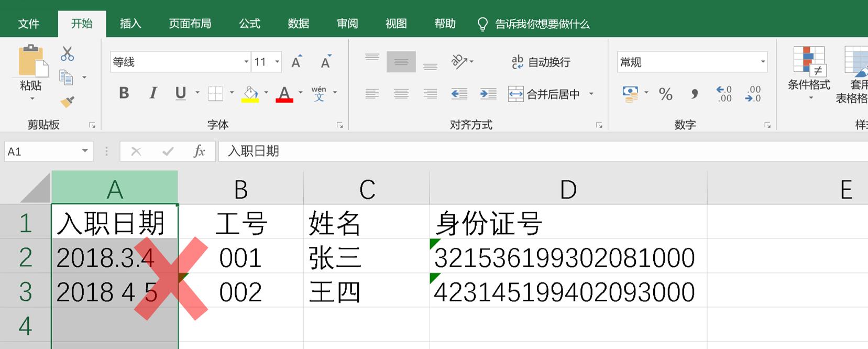Open the 剪贴板 group dialog launcher
This screenshot has width=868, height=349.
tap(92, 125)
